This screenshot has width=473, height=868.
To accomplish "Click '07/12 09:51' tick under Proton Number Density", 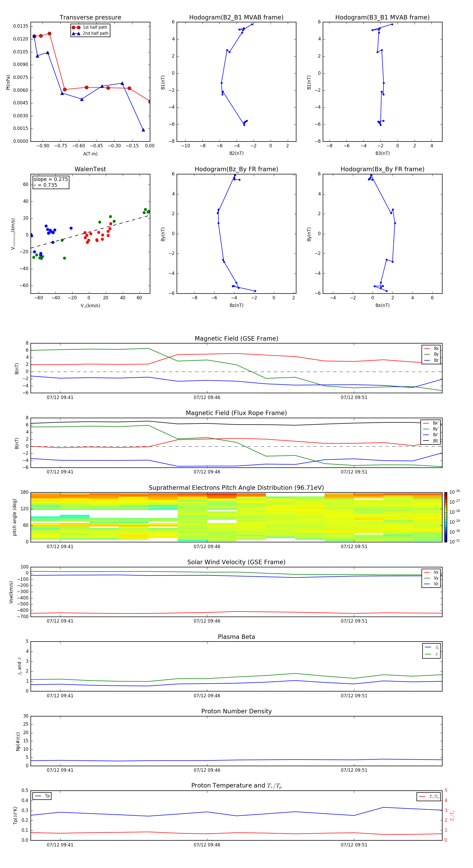I will pyautogui.click(x=354, y=770).
